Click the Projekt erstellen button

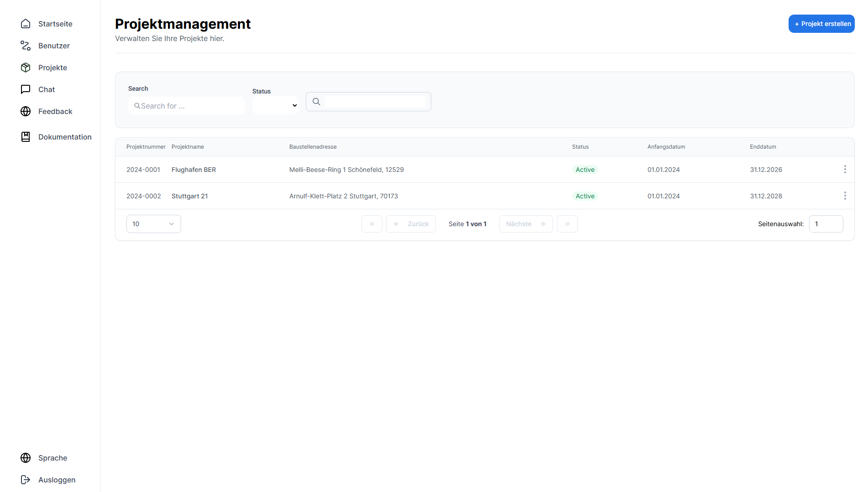821,24
